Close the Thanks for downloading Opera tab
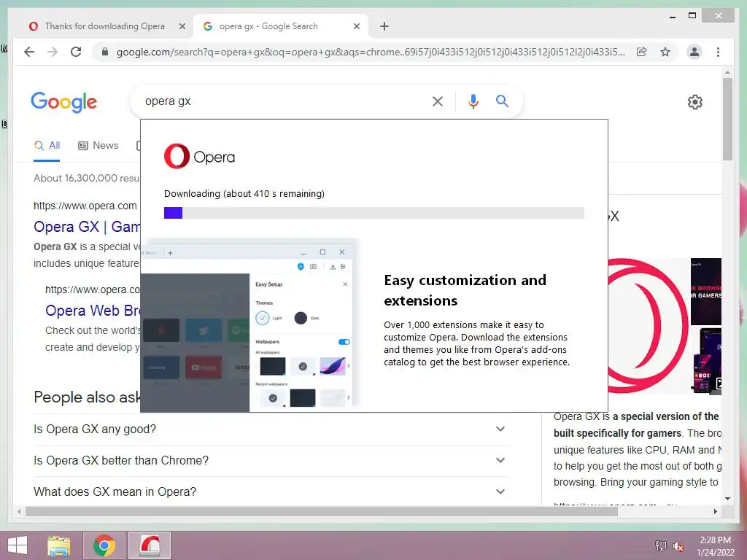The height and width of the screenshot is (560, 747). point(182,26)
